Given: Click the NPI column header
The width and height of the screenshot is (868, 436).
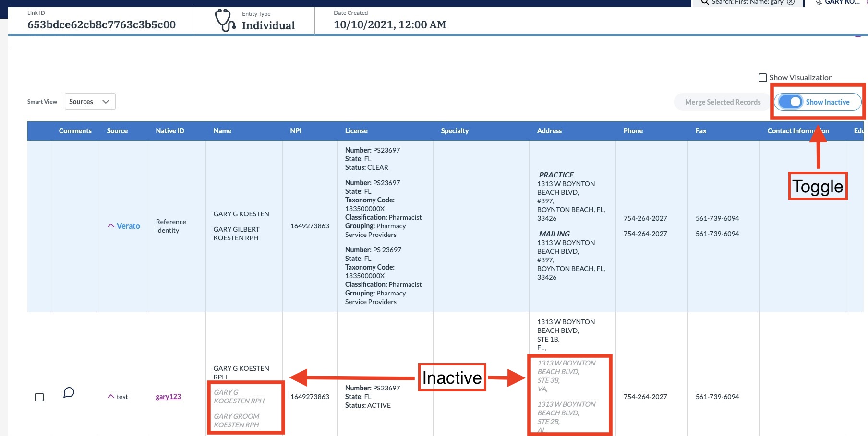Looking at the screenshot, I should 296,131.
